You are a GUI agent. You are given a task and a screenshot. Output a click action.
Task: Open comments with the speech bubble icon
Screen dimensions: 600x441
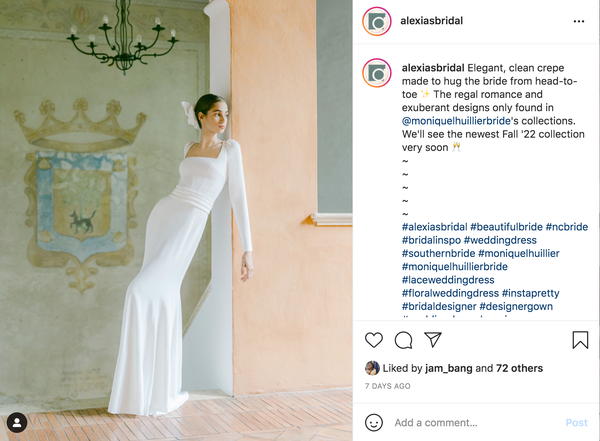(403, 340)
